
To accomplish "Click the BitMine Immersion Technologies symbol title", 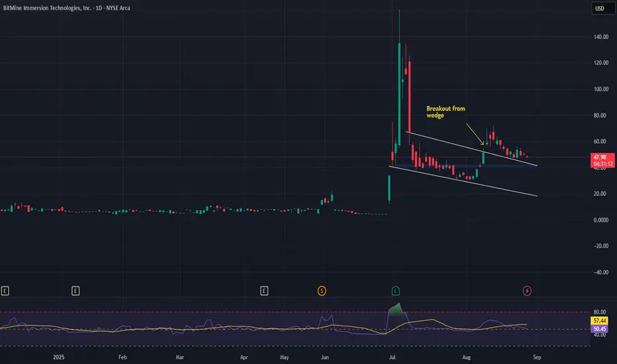I will click(66, 8).
